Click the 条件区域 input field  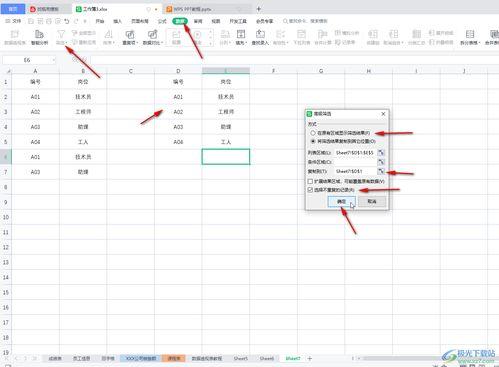tap(355, 162)
